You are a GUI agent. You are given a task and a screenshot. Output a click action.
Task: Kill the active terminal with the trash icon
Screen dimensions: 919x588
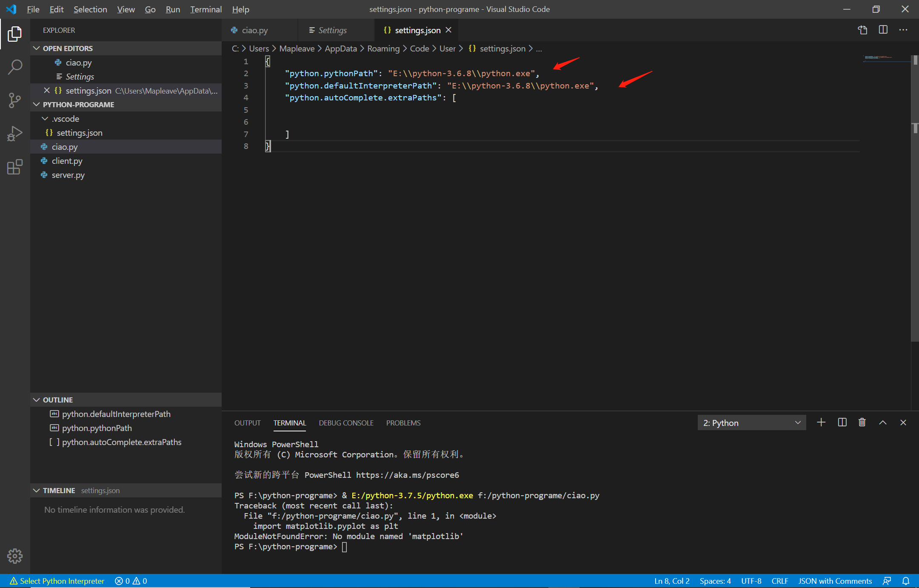(862, 422)
